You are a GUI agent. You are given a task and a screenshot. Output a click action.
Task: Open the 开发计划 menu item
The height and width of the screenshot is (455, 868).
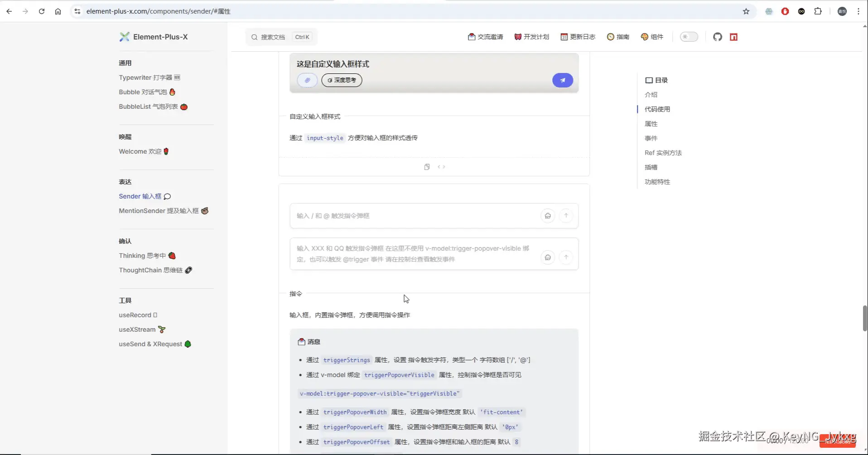click(531, 37)
